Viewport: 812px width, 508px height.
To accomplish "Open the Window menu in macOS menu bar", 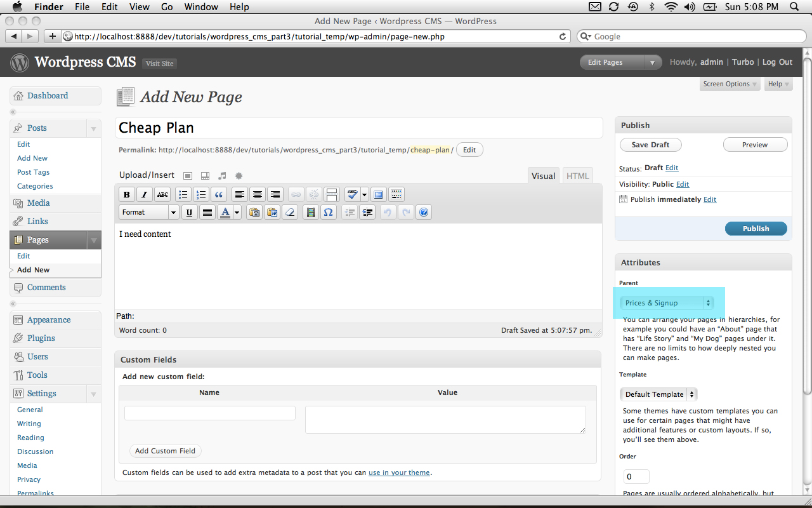I will [200, 7].
